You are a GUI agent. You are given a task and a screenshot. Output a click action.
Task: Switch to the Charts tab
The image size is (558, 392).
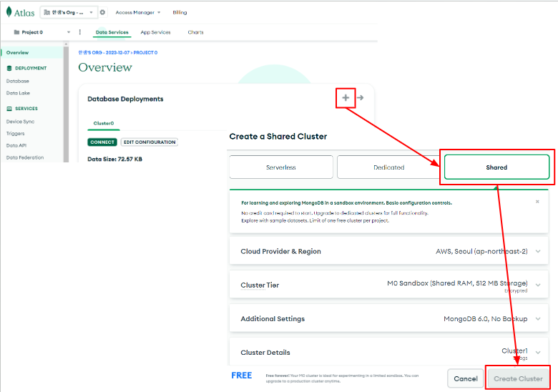pos(196,32)
